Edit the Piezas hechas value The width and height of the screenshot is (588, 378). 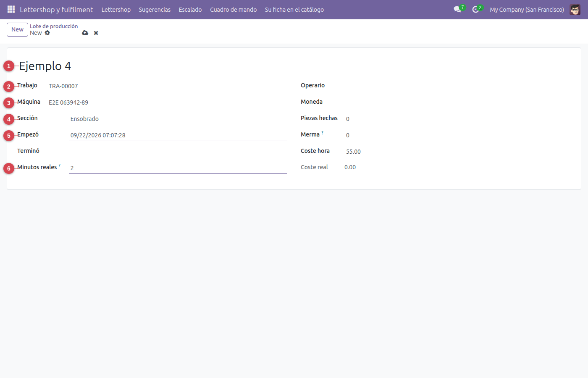point(458,119)
